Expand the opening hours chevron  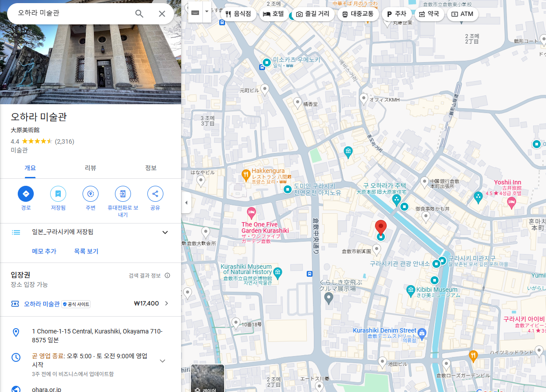click(162, 361)
